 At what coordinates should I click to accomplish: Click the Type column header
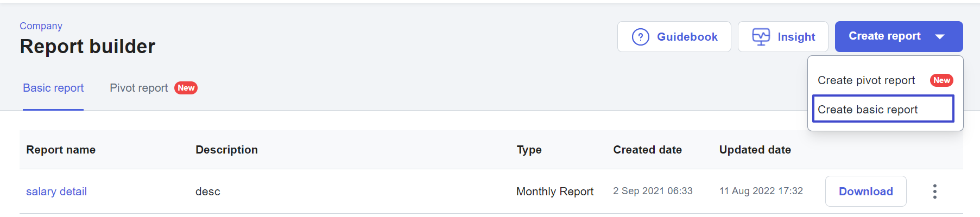[529, 150]
